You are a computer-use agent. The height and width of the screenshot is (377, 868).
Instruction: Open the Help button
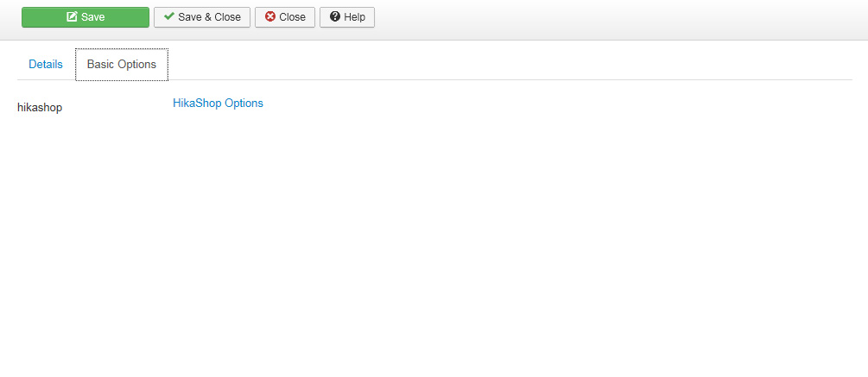(347, 17)
